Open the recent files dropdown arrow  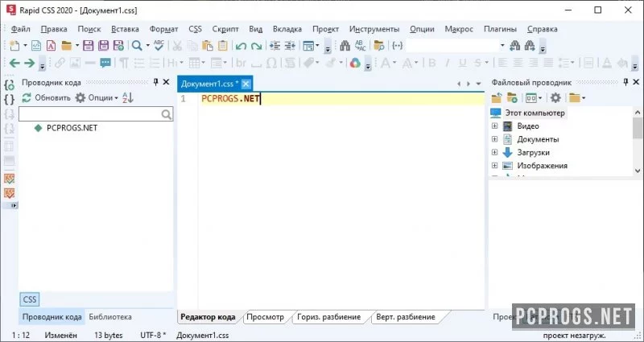[x=76, y=46]
